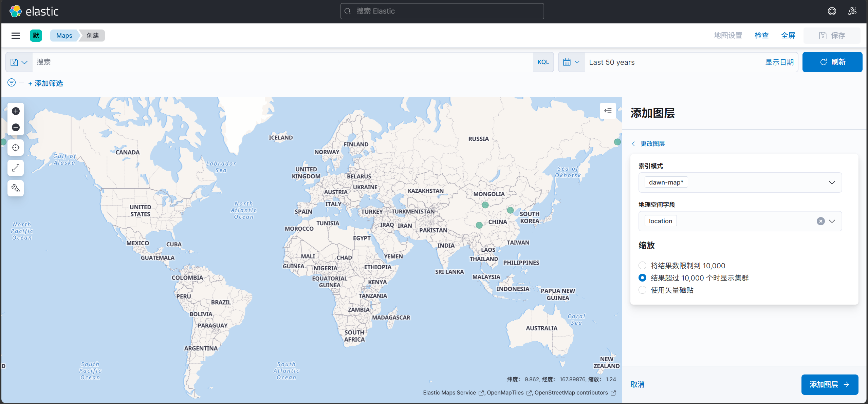Select show clusters over 10,000 option
The image size is (868, 404).
point(642,278)
